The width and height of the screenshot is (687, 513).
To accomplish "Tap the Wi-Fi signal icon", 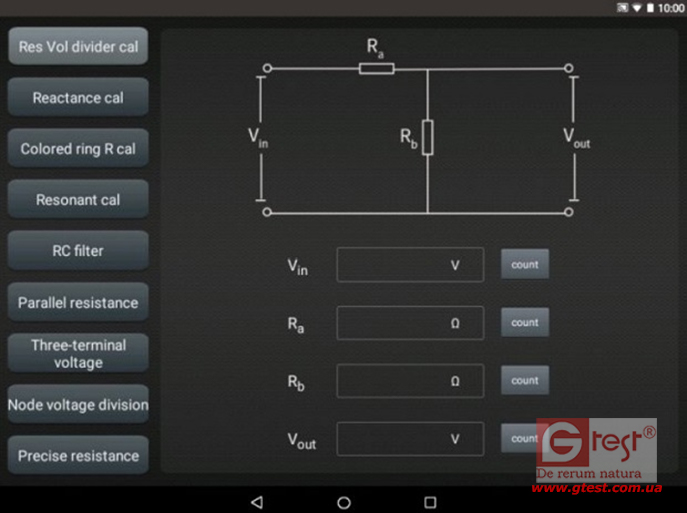I will tap(636, 7).
